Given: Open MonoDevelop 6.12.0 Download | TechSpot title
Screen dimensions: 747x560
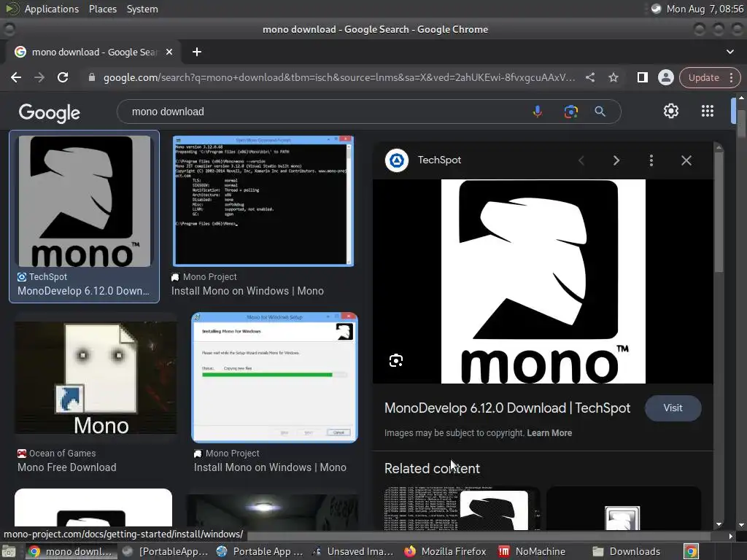Looking at the screenshot, I should click(508, 408).
